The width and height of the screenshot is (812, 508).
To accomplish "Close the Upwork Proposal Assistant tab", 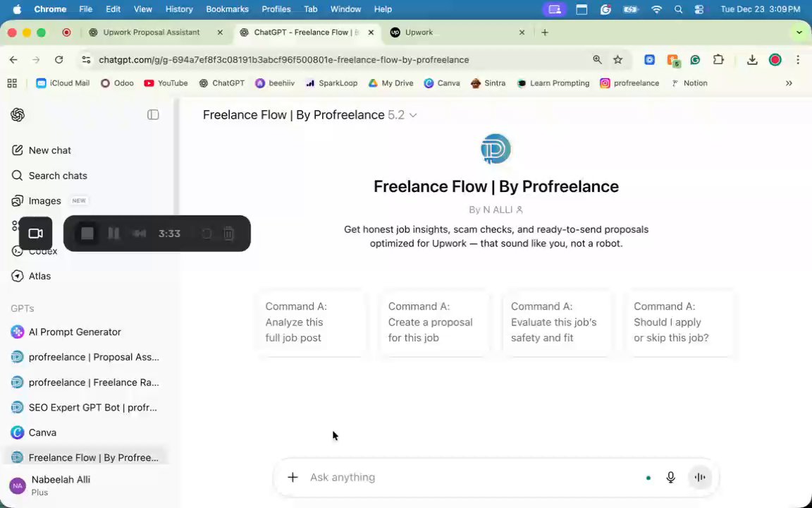I will [220, 32].
